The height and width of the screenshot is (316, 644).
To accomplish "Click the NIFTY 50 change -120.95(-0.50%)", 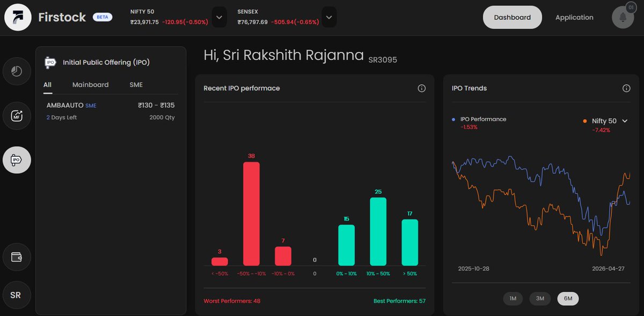I will coord(185,22).
